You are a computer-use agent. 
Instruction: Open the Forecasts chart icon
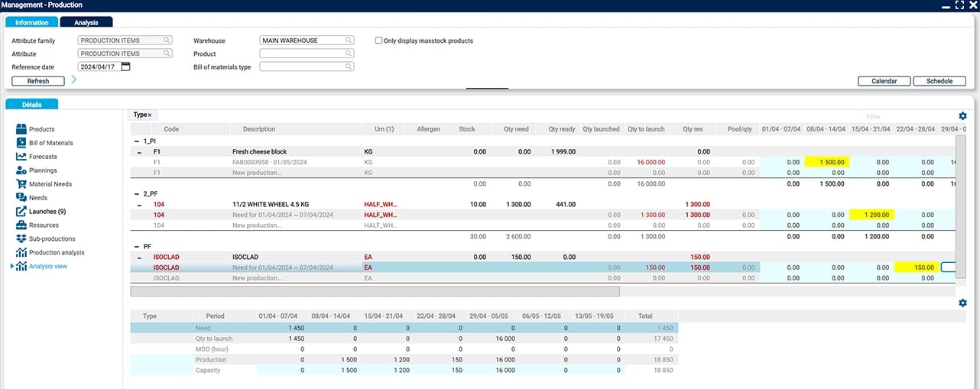[21, 157]
